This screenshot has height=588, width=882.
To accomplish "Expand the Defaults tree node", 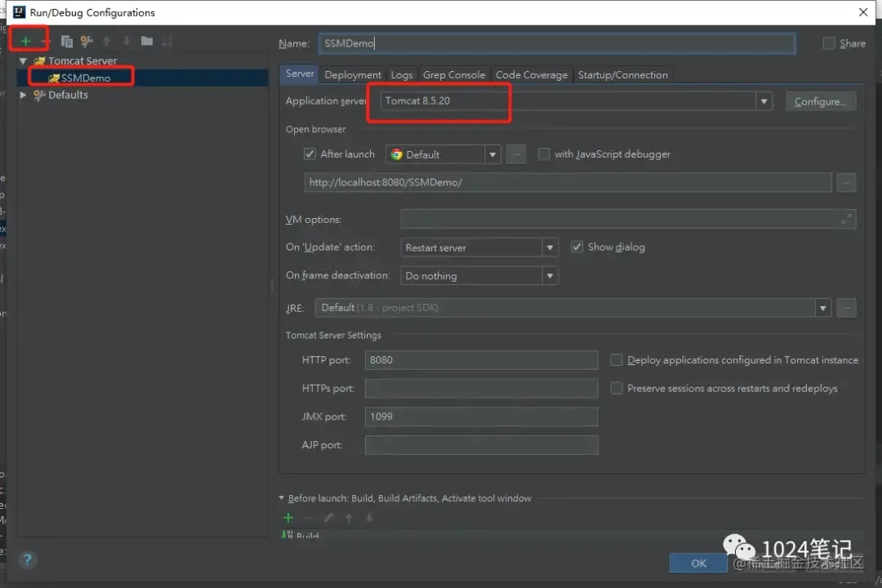I will 23,95.
